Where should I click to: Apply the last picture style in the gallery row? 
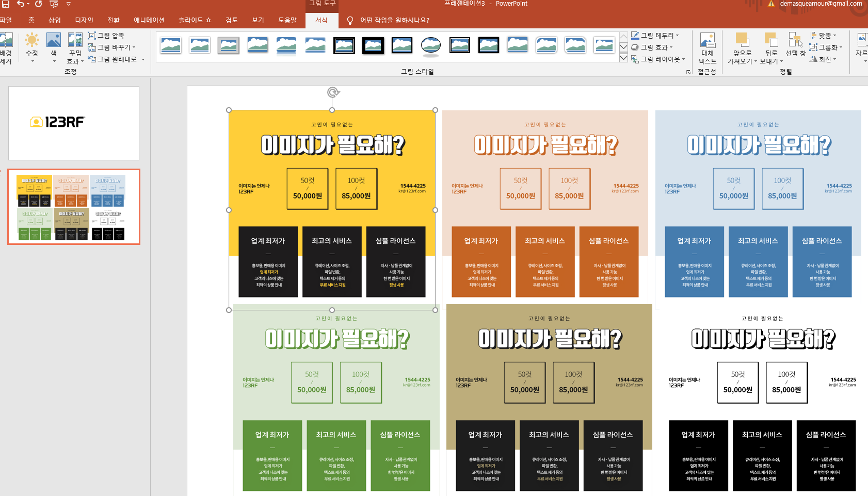pyautogui.click(x=604, y=45)
